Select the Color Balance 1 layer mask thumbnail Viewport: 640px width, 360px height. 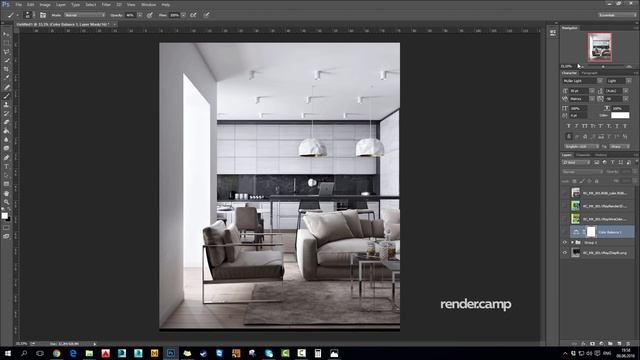(x=591, y=232)
